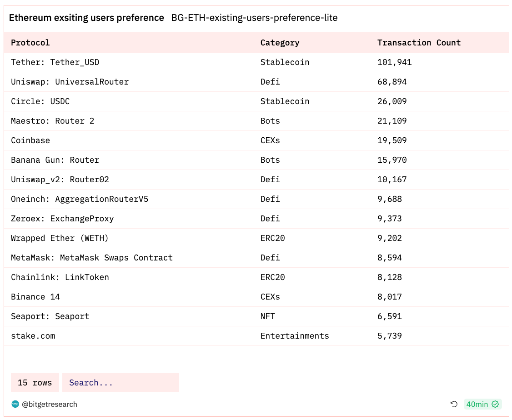Click the stake.com protocol cell
Viewport: 512px width, 420px height.
point(33,336)
